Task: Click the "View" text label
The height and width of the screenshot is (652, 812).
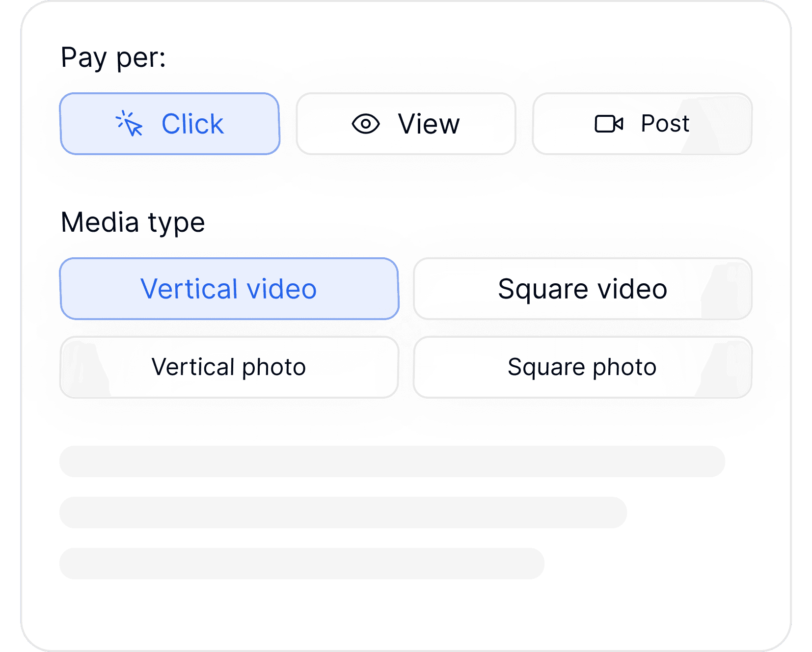Action: [429, 124]
